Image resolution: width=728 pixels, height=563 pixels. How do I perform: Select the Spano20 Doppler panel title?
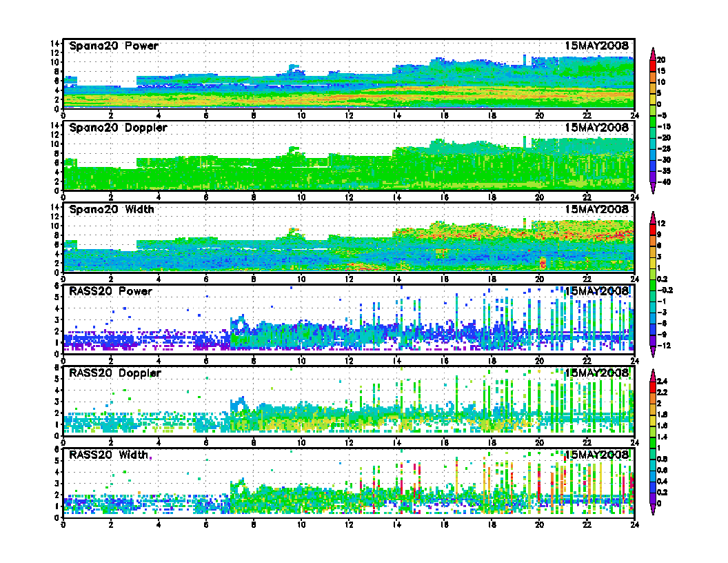pyautogui.click(x=118, y=128)
